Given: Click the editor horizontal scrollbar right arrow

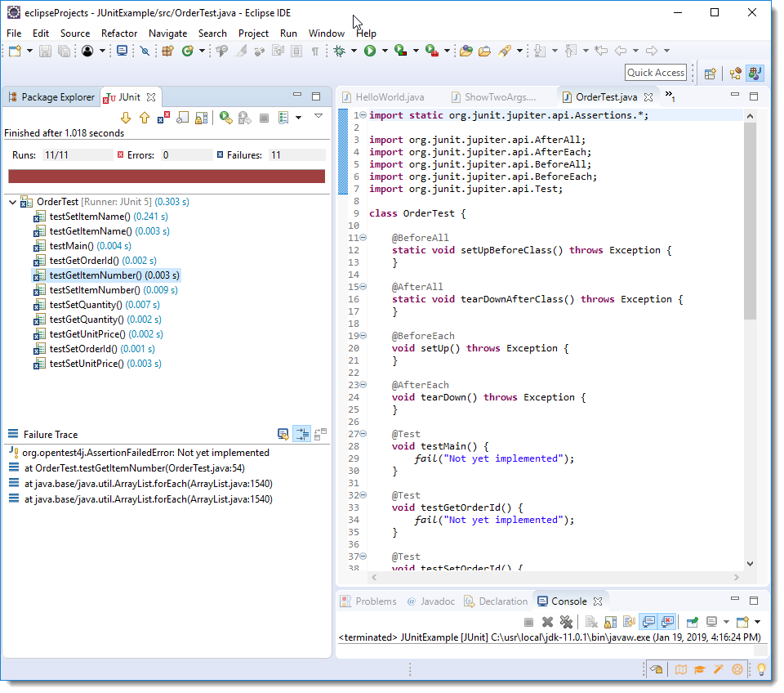Looking at the screenshot, I should [x=736, y=577].
